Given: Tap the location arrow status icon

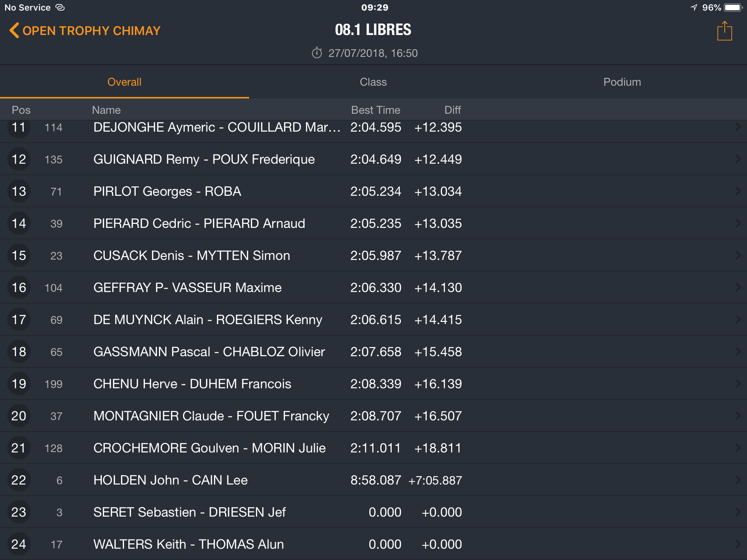Looking at the screenshot, I should click(x=694, y=7).
